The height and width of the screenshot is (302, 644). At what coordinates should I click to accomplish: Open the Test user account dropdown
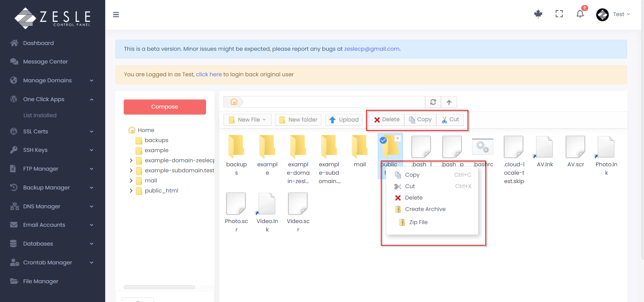(x=613, y=14)
